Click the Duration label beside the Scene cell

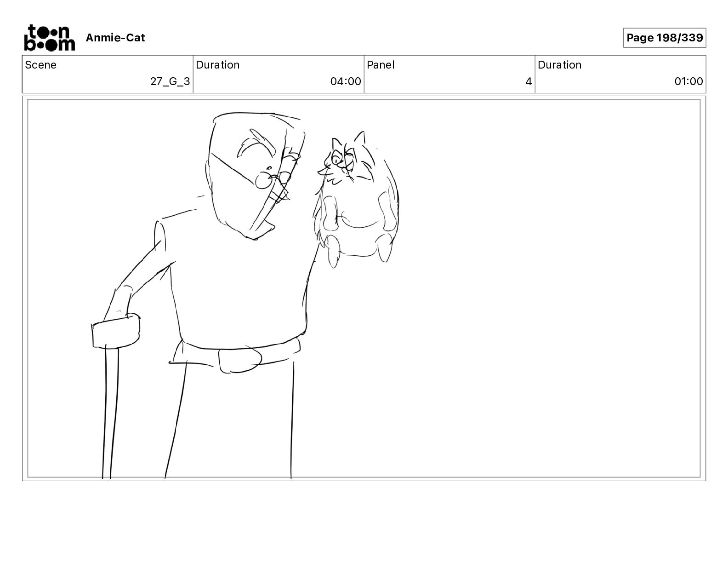click(218, 65)
